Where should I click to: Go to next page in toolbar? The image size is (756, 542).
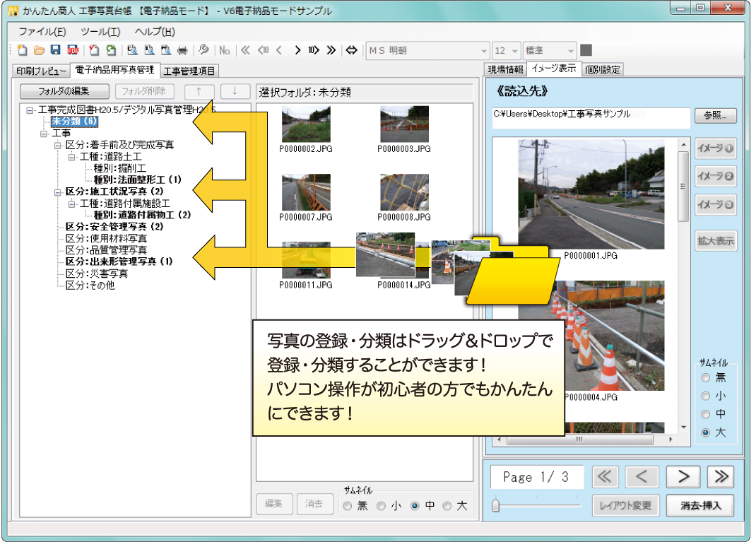coord(297,50)
